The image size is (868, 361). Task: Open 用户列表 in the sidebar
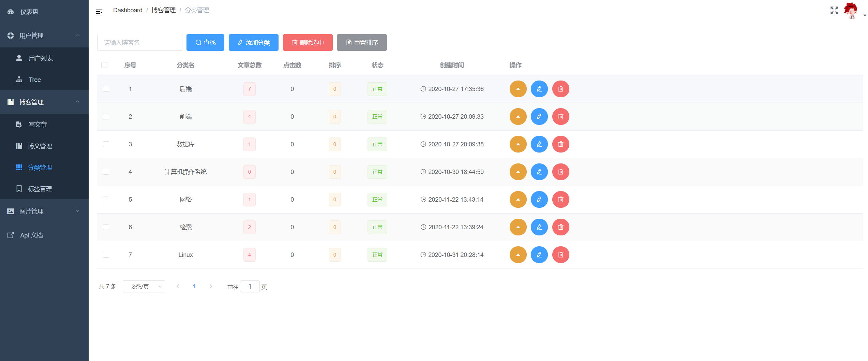(x=44, y=58)
